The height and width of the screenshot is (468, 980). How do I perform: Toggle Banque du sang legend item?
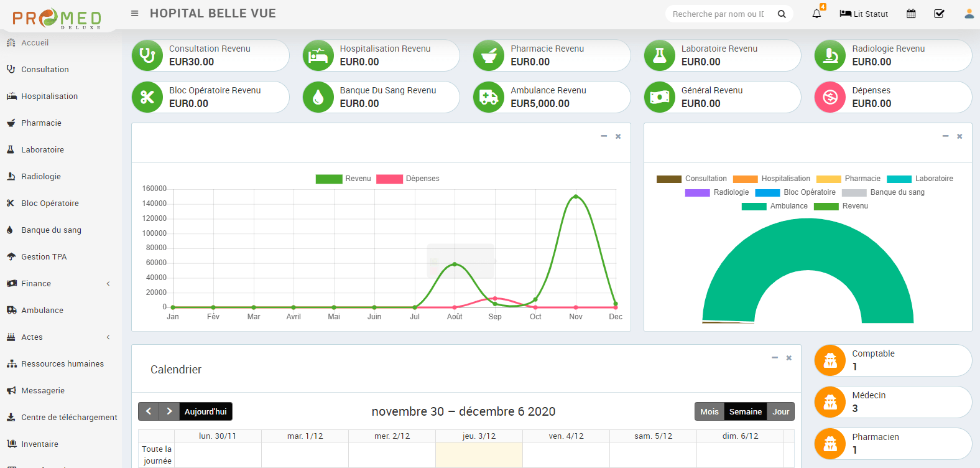coord(883,192)
